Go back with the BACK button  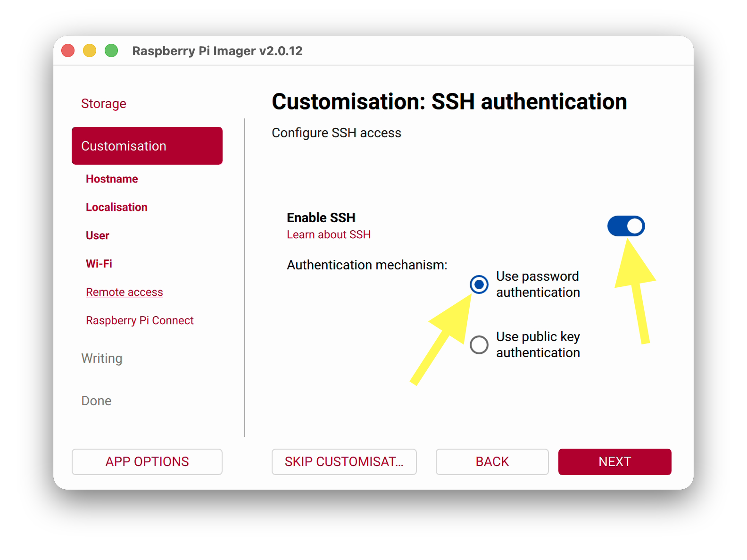(x=492, y=462)
